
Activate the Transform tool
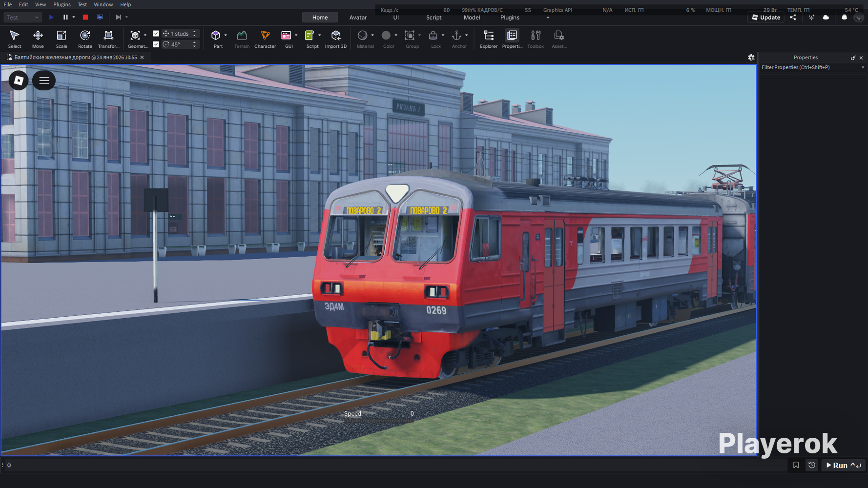tap(108, 39)
